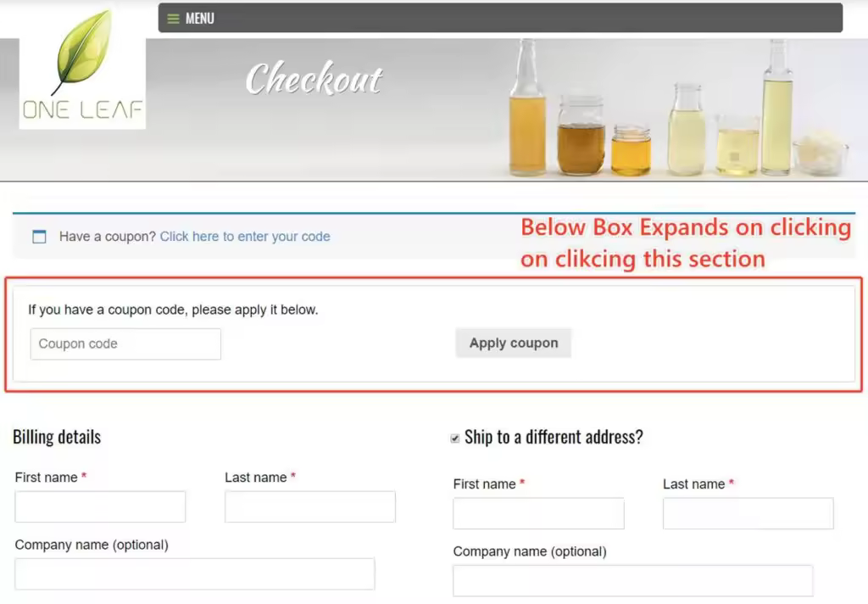Click the green hamburger menu icon
Viewport: 868px width, 604px height.
(173, 19)
